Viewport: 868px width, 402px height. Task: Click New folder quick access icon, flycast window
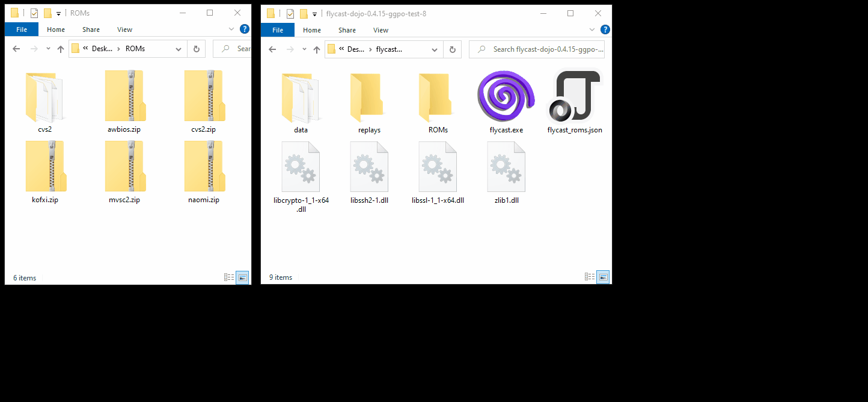[304, 13]
